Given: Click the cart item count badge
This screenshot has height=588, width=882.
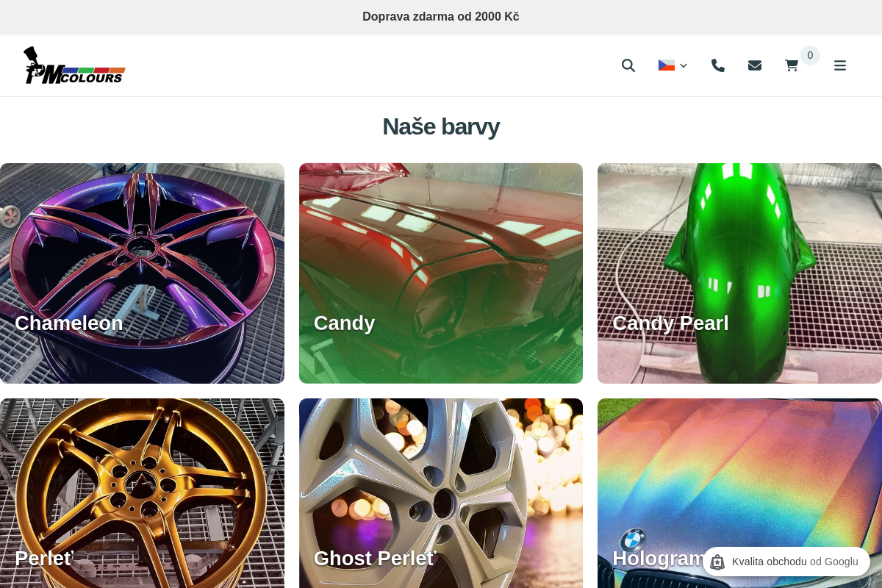Looking at the screenshot, I should 810,55.
